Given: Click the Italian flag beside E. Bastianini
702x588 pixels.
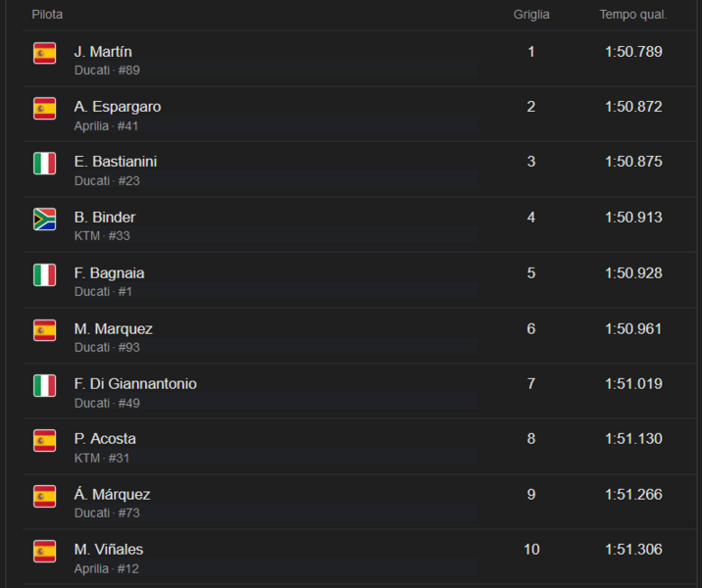Looking at the screenshot, I should click(44, 164).
